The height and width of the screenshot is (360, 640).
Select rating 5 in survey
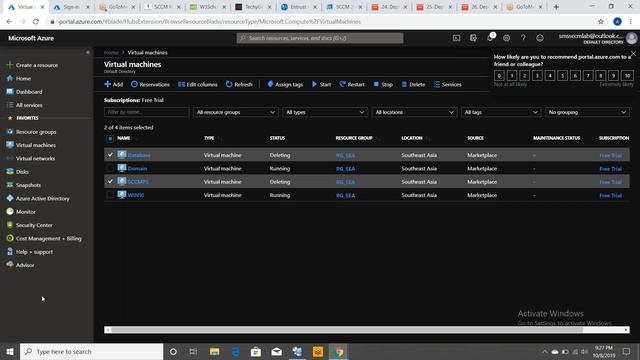point(562,75)
